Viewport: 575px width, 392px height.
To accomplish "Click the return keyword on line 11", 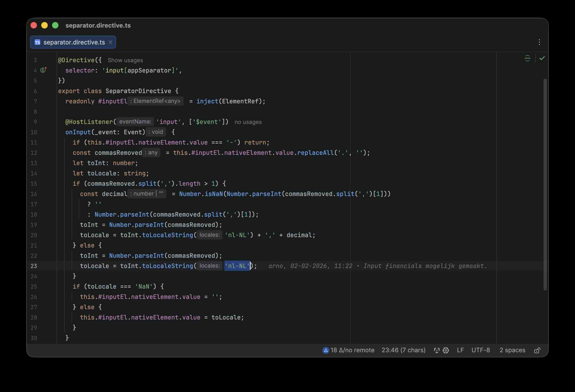I will tap(255, 143).
